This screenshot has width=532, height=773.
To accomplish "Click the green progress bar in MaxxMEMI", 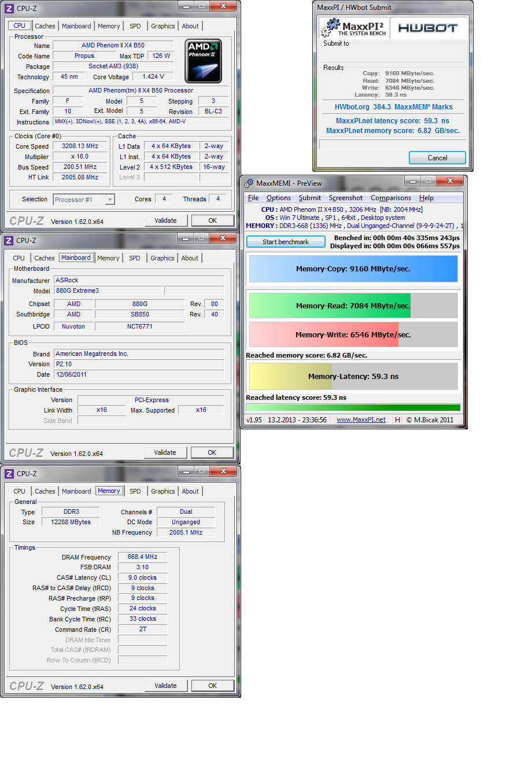I will point(353,407).
